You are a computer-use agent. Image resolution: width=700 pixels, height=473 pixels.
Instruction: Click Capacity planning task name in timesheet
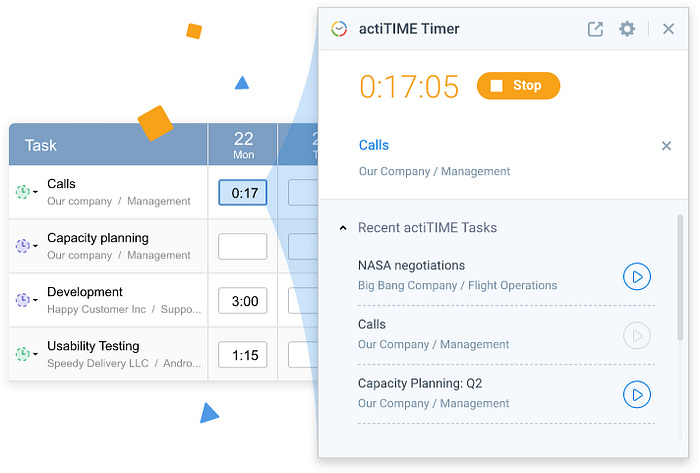click(x=98, y=238)
